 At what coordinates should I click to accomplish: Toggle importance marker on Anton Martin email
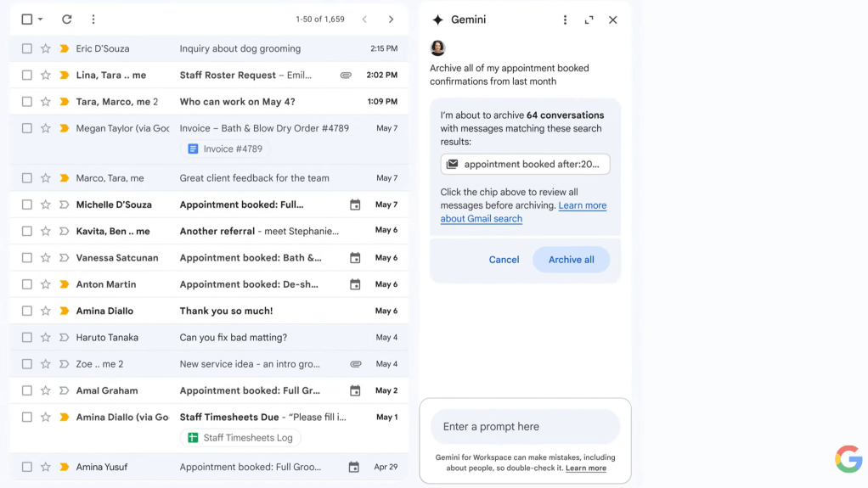[65, 284]
